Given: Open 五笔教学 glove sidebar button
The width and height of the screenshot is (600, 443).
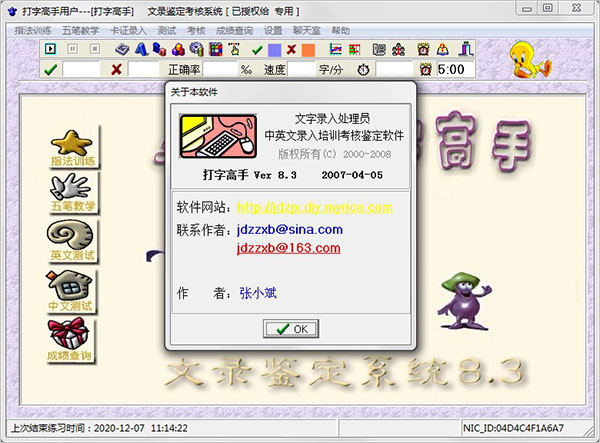Looking at the screenshot, I should point(73,193).
